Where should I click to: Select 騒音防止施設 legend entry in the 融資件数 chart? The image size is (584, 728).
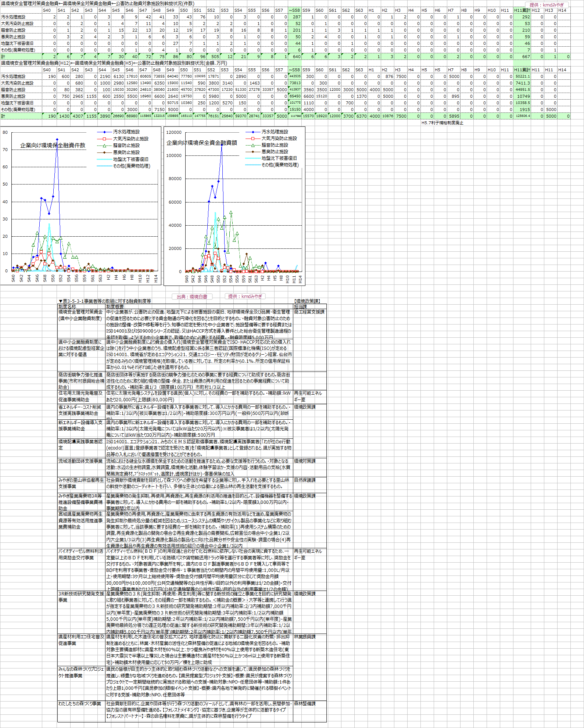118,146
